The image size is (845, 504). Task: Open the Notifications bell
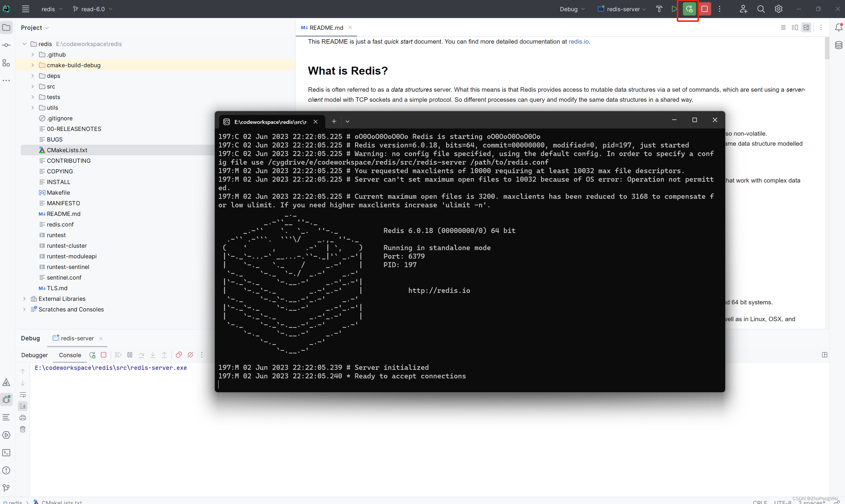(x=838, y=27)
